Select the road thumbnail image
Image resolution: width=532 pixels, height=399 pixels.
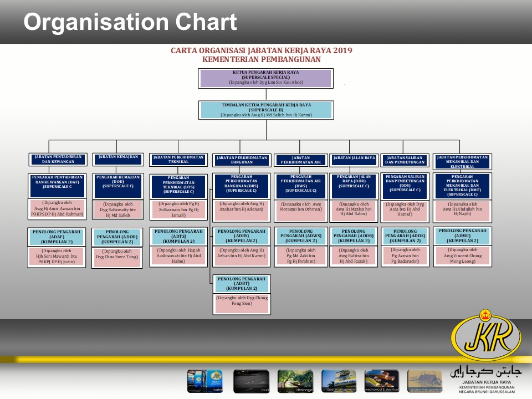point(251,381)
